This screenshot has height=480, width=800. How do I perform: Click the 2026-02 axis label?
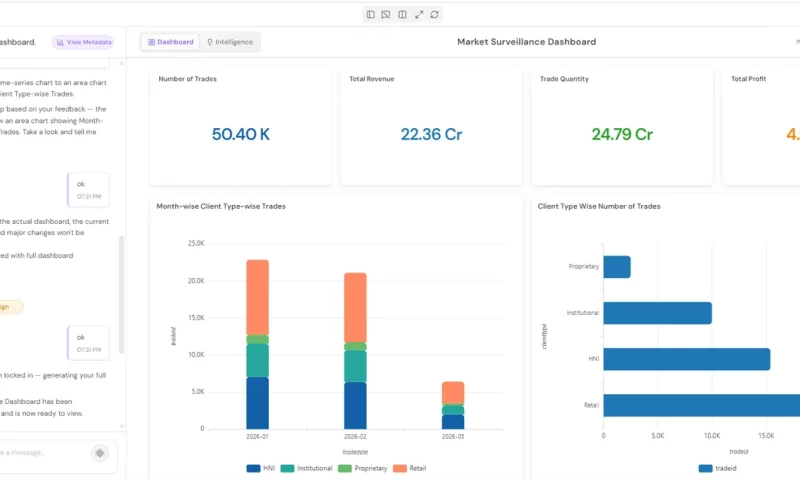[355, 437]
